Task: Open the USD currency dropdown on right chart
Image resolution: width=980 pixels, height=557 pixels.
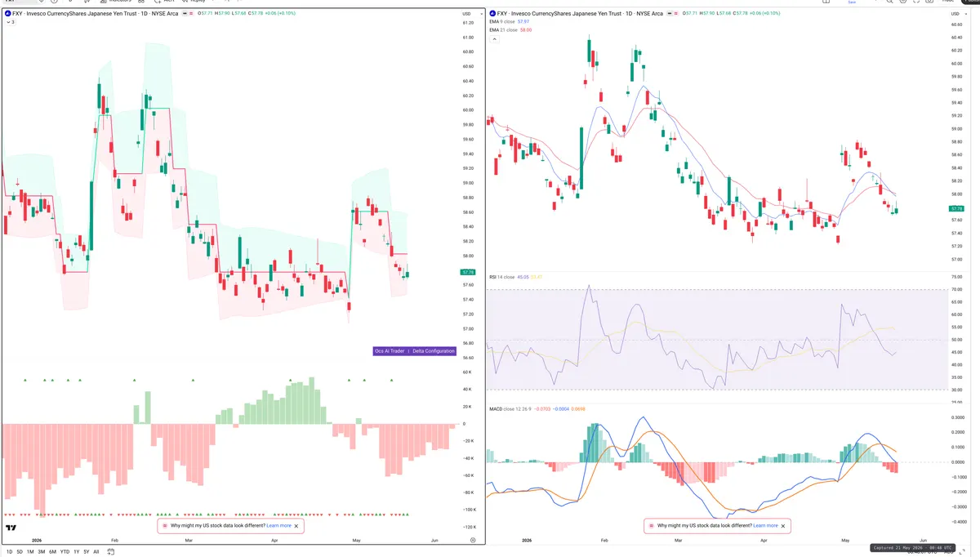Action: (957, 14)
